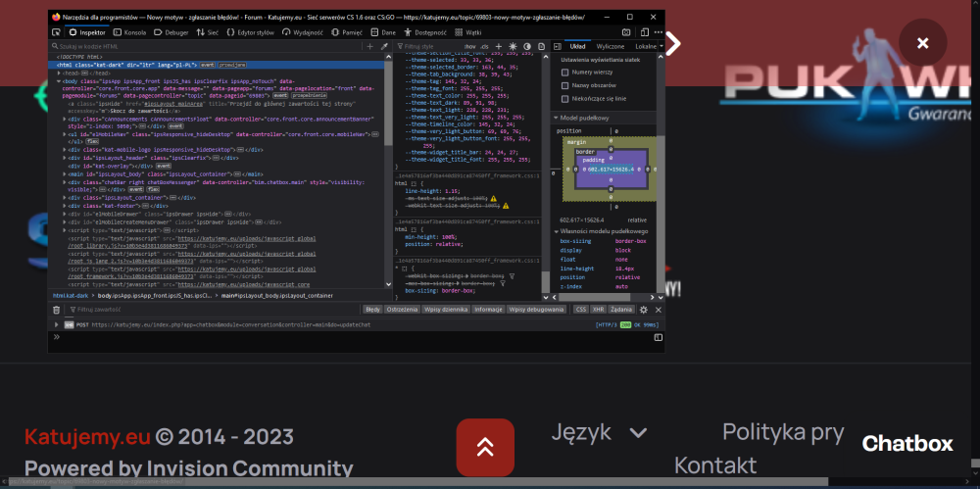Collapse Własności modelu pudełkowego section
The width and height of the screenshot is (980, 489).
pos(556,231)
